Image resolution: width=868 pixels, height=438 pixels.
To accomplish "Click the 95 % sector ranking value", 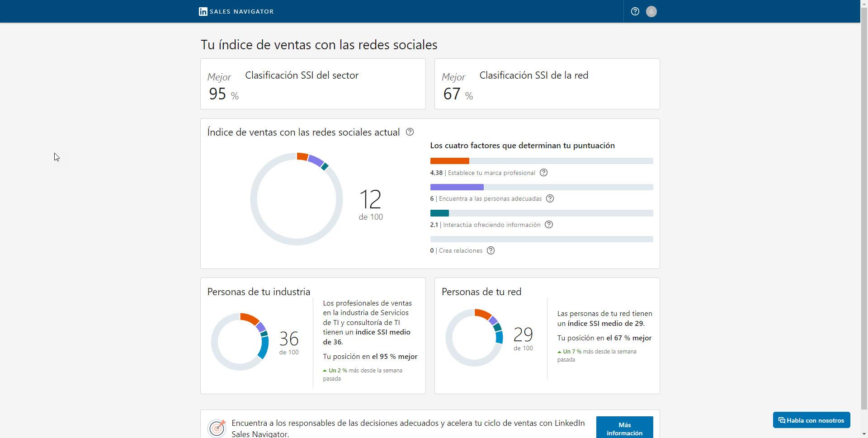I will (x=223, y=94).
